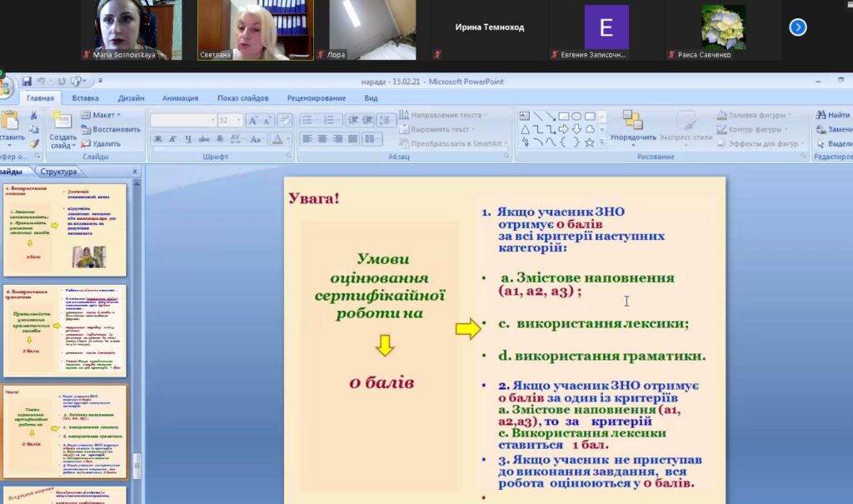Click Преобразовать в SmartArt
The width and height of the screenshot is (853, 504).
(x=453, y=143)
